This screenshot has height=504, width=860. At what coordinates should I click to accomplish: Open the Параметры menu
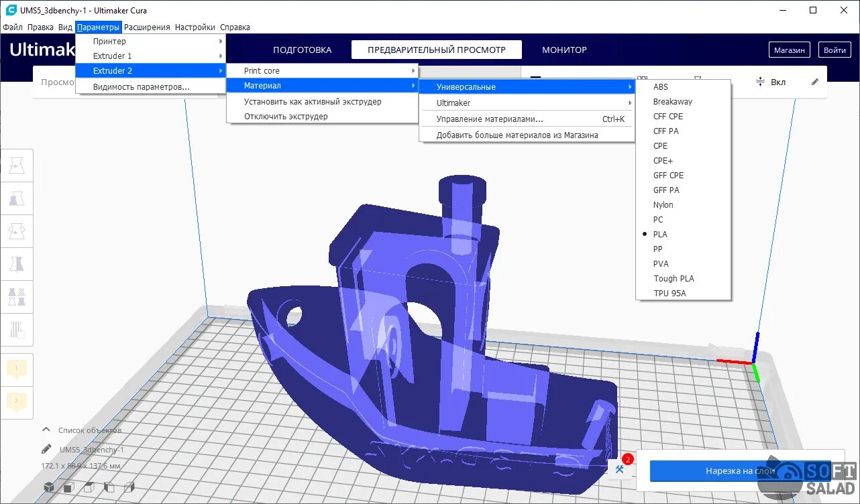coord(99,27)
